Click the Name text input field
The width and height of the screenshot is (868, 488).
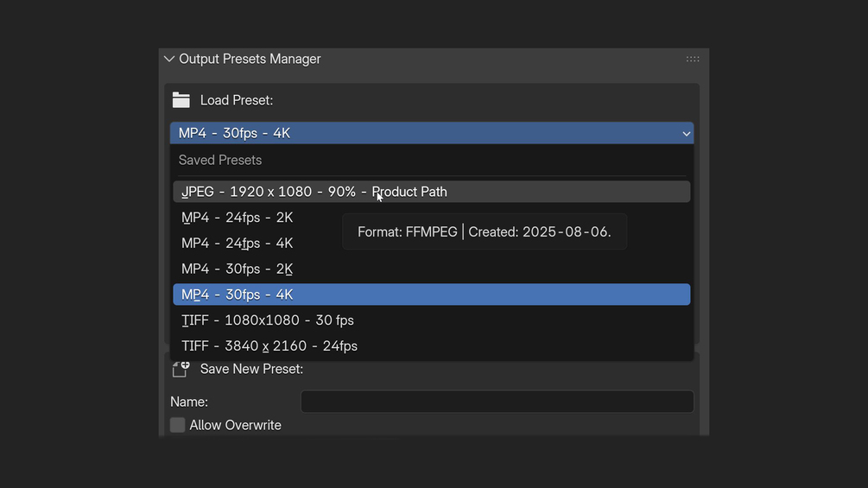[497, 402]
